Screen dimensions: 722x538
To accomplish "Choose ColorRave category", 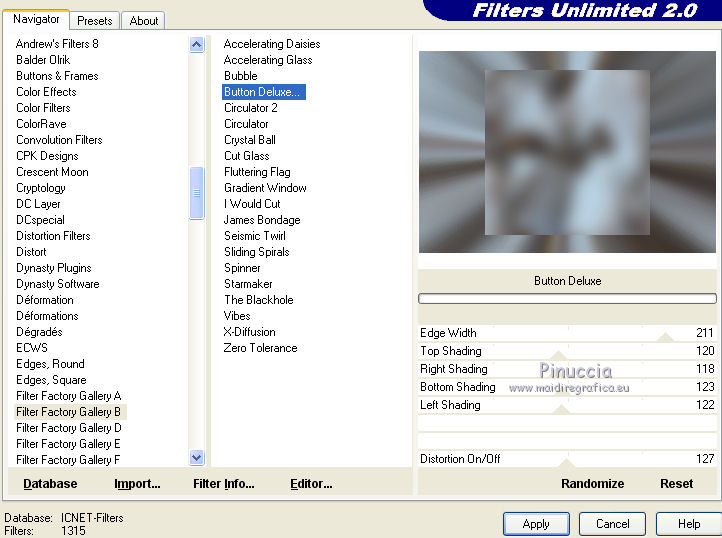I will coord(41,124).
